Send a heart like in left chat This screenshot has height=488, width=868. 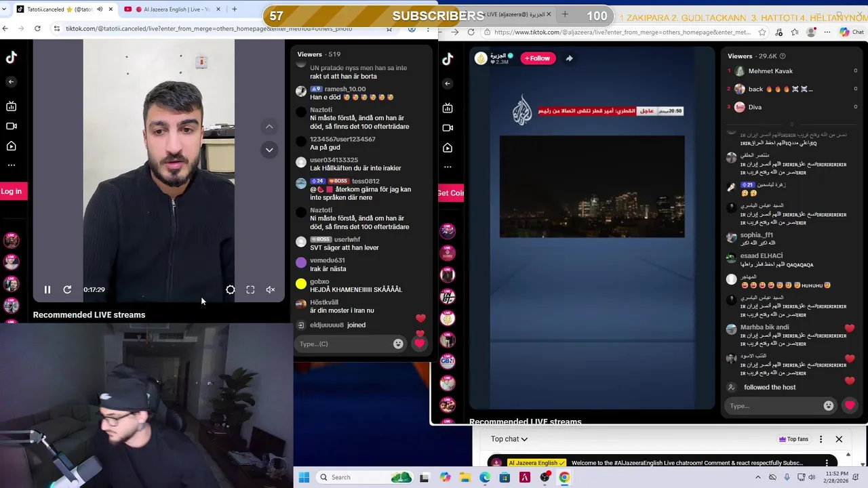420,344
